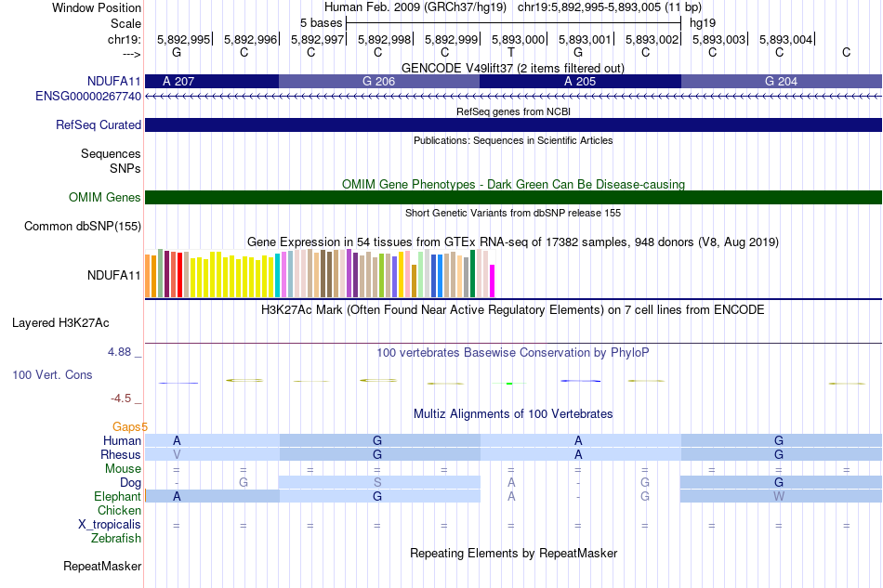Viewport: 883px width, 588px height.
Task: Click 'Publications: Sequences in Scientific Articles' title
Action: point(513,140)
